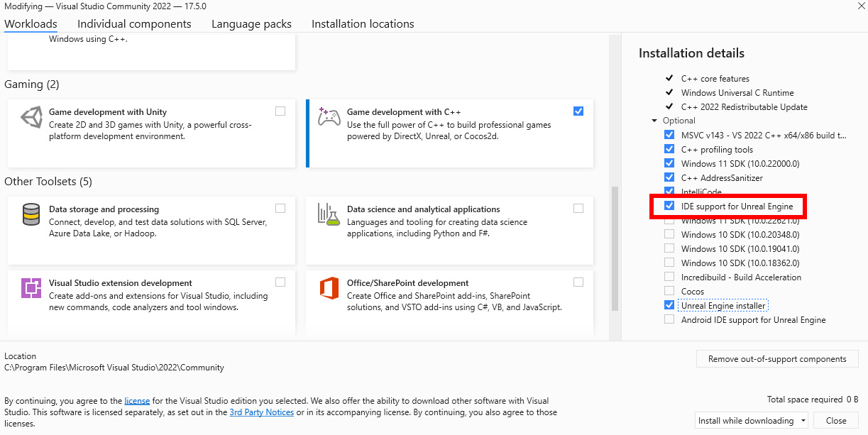Click the chart and flask icon for Data science
Viewport: 868px width, 435px height.
coord(329,214)
